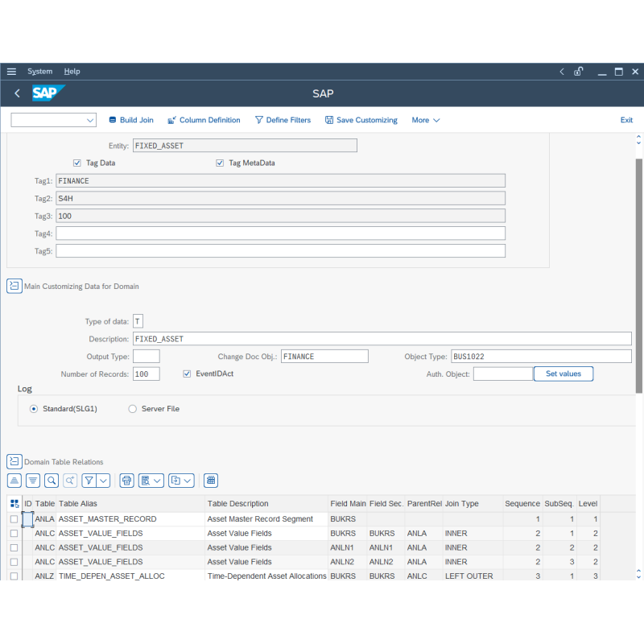Expand the More toolbar menu
644x644 pixels.
click(x=426, y=120)
